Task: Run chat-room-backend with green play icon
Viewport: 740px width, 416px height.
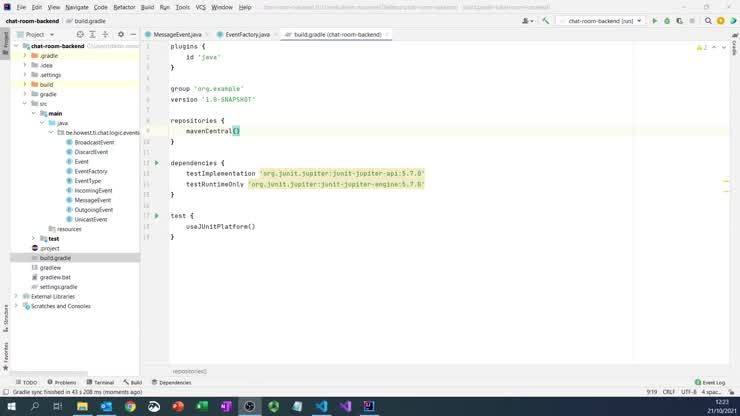Action: (655, 21)
